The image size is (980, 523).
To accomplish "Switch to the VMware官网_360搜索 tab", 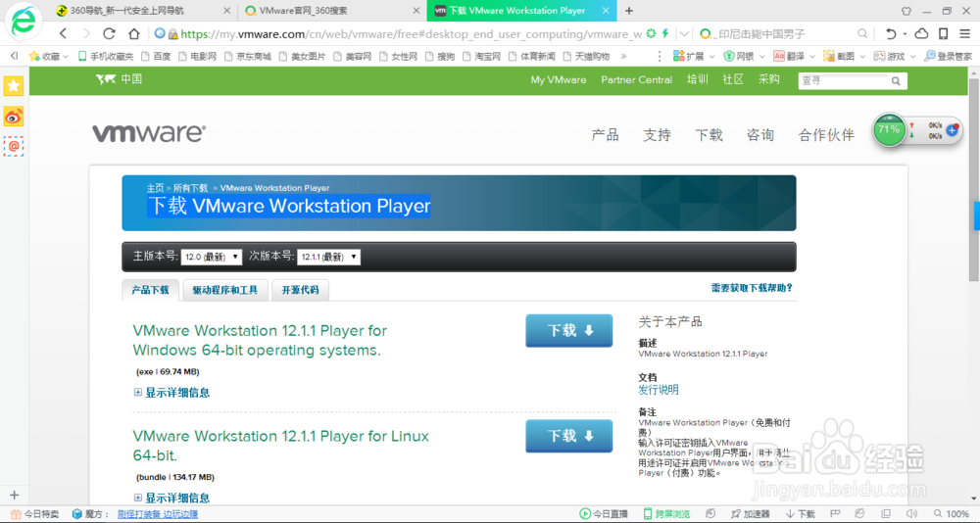I will tap(332, 11).
